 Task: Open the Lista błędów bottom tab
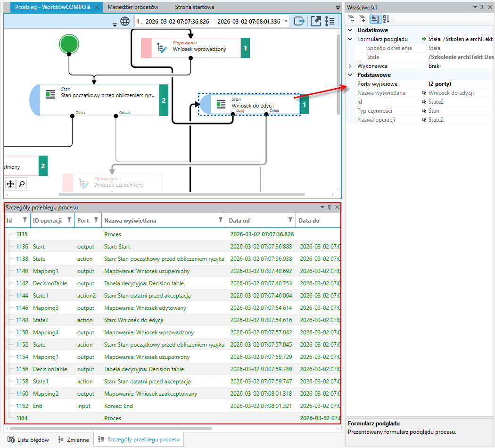click(x=28, y=440)
